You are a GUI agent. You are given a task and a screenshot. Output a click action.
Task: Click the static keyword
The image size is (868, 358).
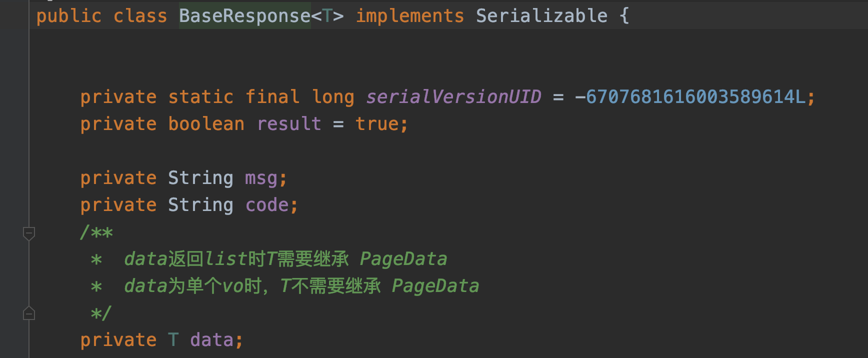200,96
